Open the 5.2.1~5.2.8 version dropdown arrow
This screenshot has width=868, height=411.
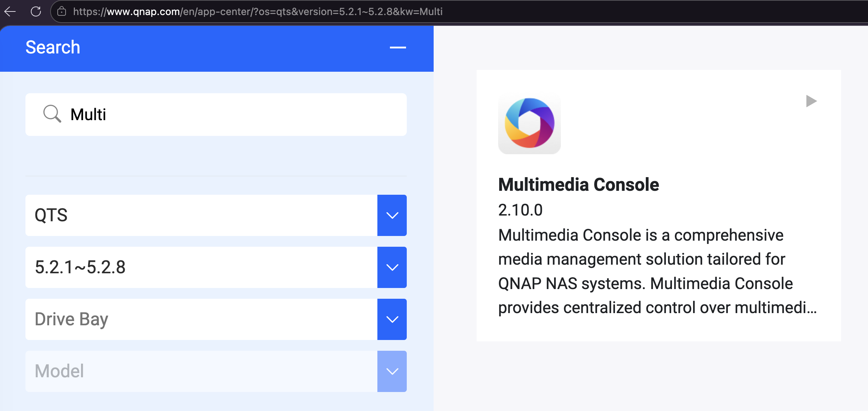(392, 267)
